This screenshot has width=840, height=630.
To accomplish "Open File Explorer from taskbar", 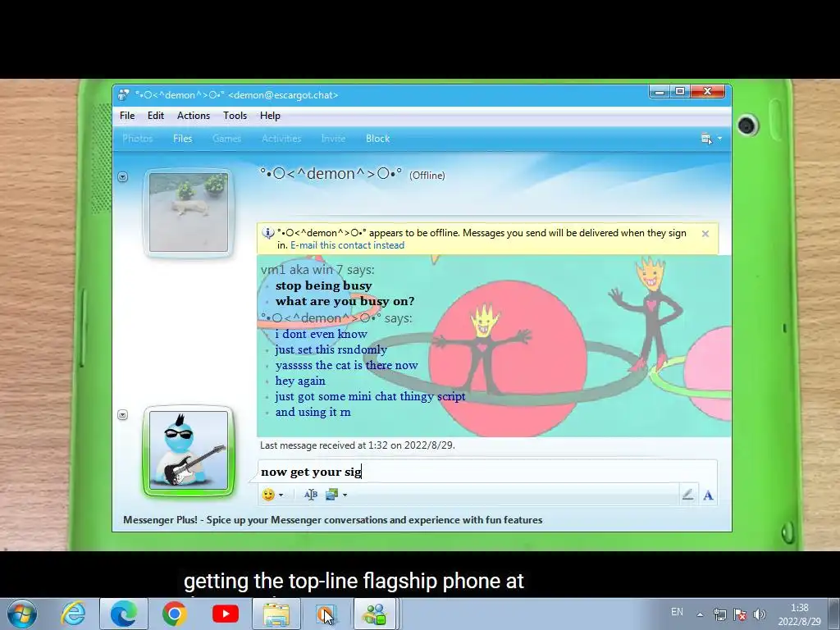I will coord(276,614).
